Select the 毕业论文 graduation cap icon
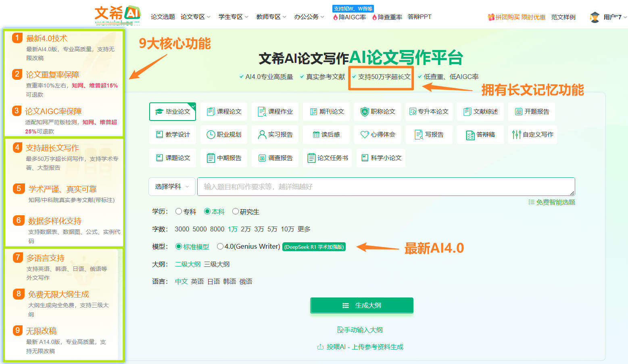 (x=159, y=112)
